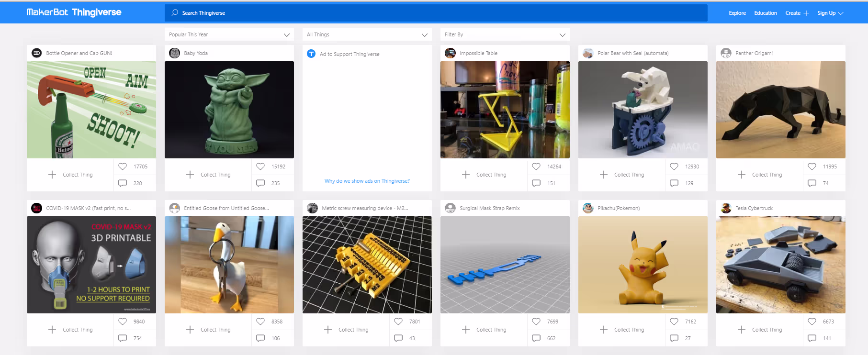Open Why do we show ads link

(x=367, y=181)
